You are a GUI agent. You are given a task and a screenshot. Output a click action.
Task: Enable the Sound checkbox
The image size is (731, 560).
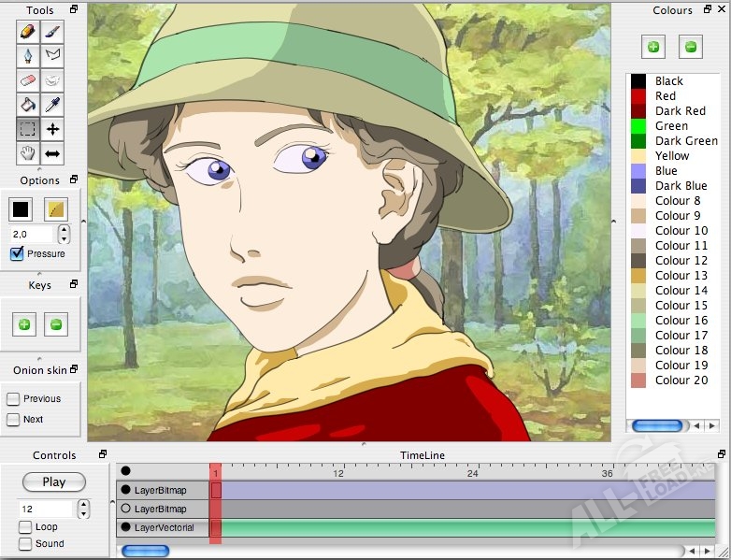pos(25,543)
